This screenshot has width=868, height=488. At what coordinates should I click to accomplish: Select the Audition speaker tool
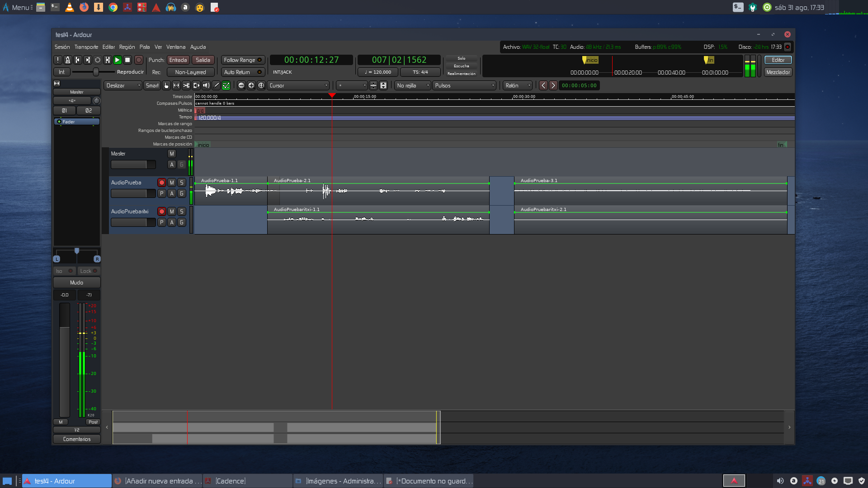206,85
